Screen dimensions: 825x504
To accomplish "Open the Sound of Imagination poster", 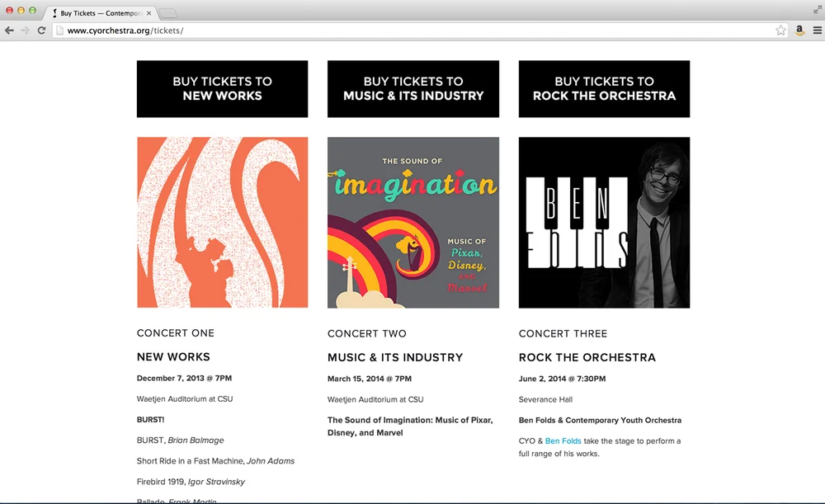I will [x=413, y=223].
